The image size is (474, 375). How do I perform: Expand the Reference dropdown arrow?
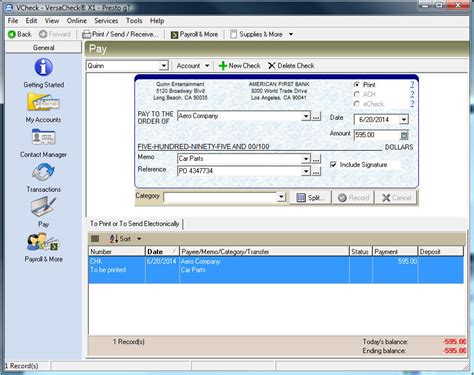[306, 171]
